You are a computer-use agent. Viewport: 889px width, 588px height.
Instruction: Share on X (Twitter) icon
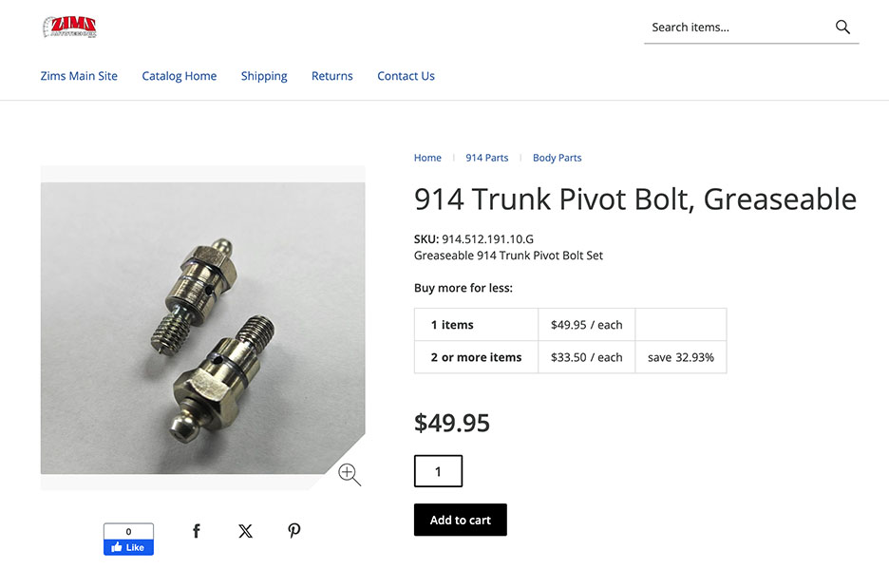[245, 531]
